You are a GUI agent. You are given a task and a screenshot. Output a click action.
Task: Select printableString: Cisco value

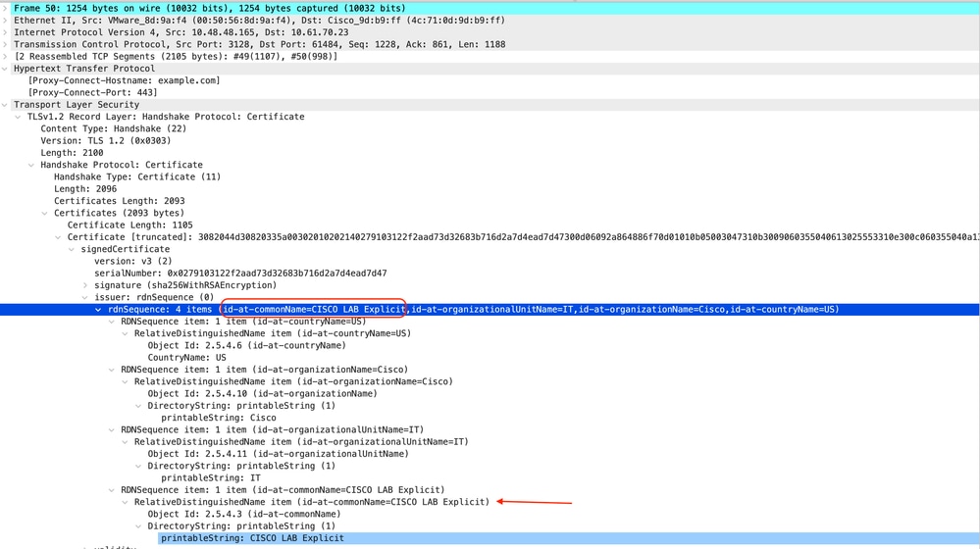[219, 418]
